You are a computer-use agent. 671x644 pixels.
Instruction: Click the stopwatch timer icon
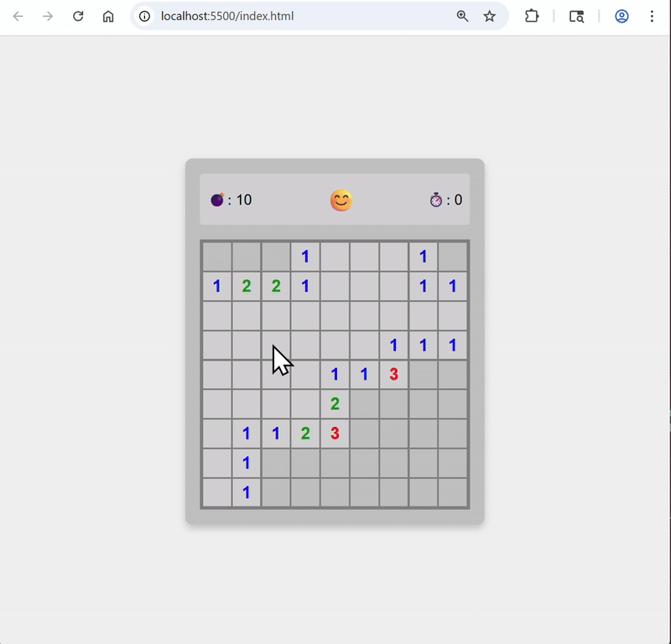pos(437,200)
